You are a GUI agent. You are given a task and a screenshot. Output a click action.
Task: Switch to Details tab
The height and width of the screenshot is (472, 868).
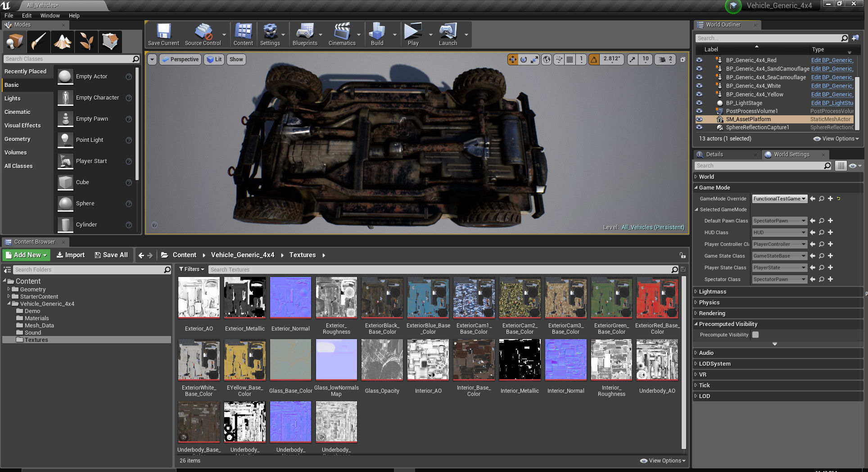[x=714, y=154]
